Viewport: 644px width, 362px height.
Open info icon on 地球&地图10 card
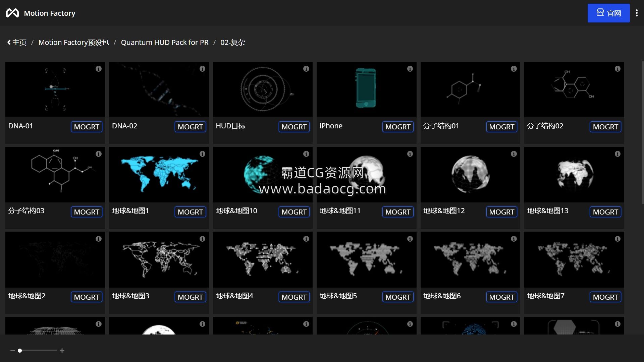(306, 154)
